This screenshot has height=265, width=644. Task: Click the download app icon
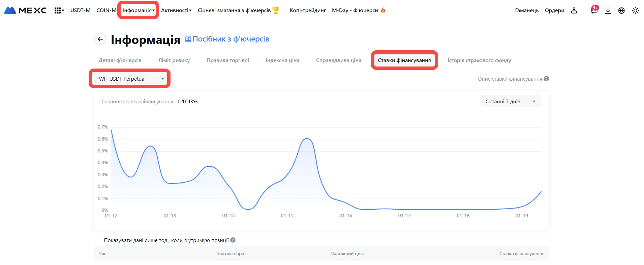608,10
